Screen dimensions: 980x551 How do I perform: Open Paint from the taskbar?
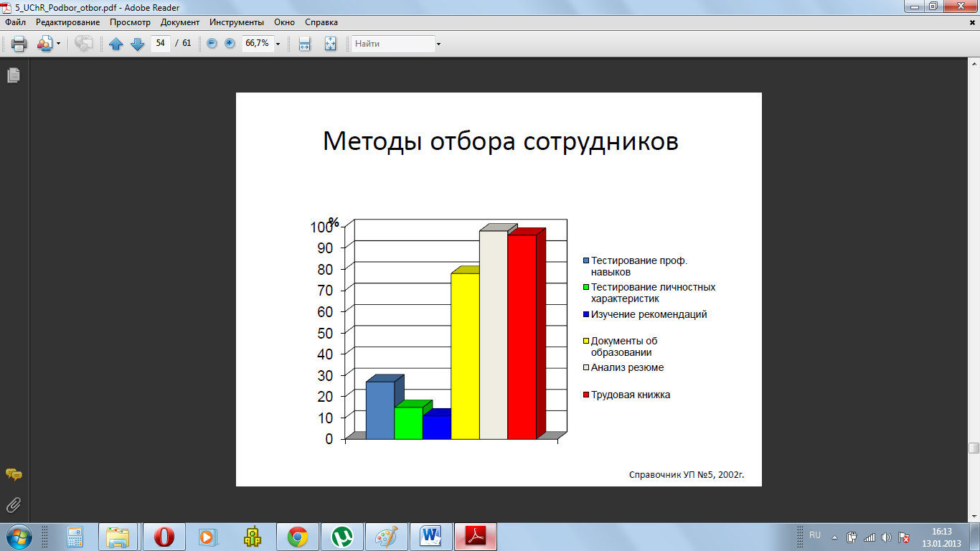click(x=387, y=537)
